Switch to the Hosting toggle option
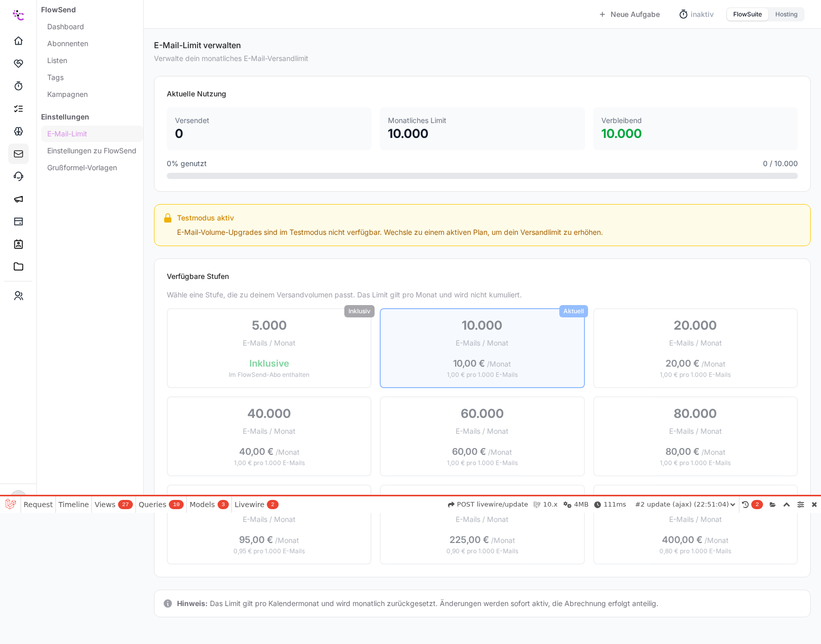Viewport: 821px width, 644px height. (x=786, y=14)
